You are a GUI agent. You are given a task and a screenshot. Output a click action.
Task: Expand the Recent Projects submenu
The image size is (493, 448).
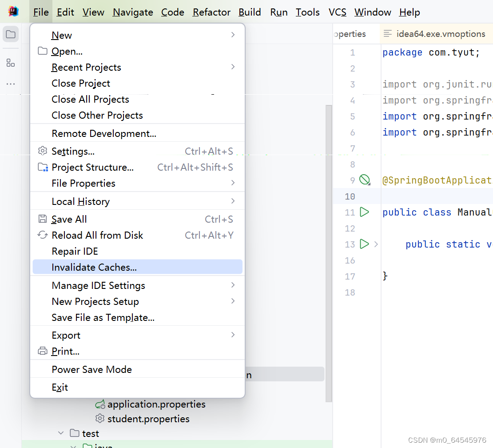(x=233, y=67)
